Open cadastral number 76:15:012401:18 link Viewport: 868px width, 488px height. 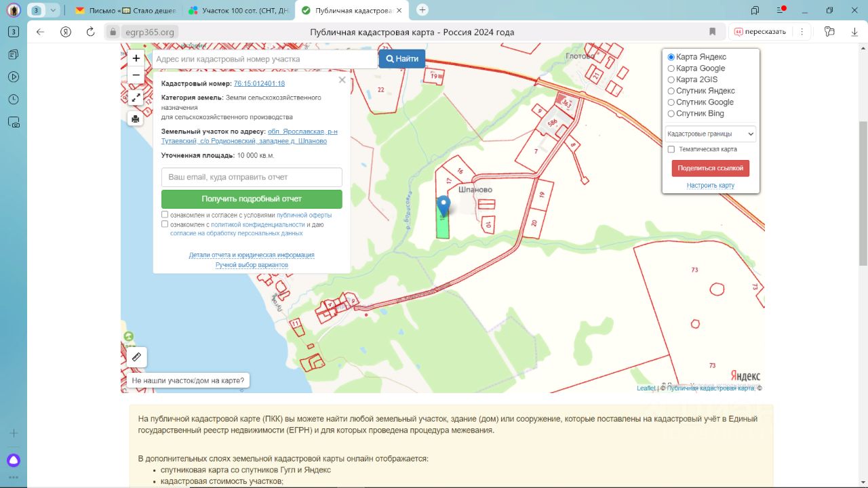coord(259,83)
